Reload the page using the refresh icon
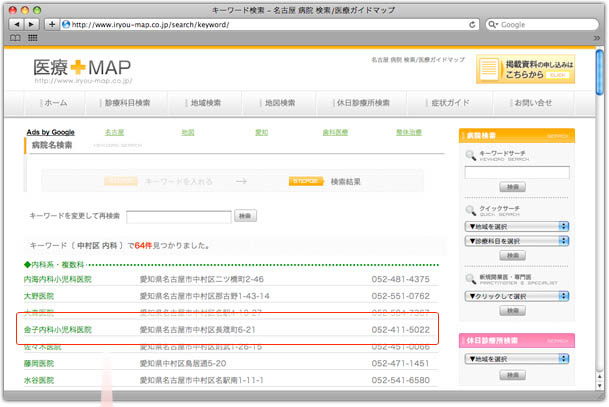Viewport: 609px width, 407px height. [x=472, y=24]
